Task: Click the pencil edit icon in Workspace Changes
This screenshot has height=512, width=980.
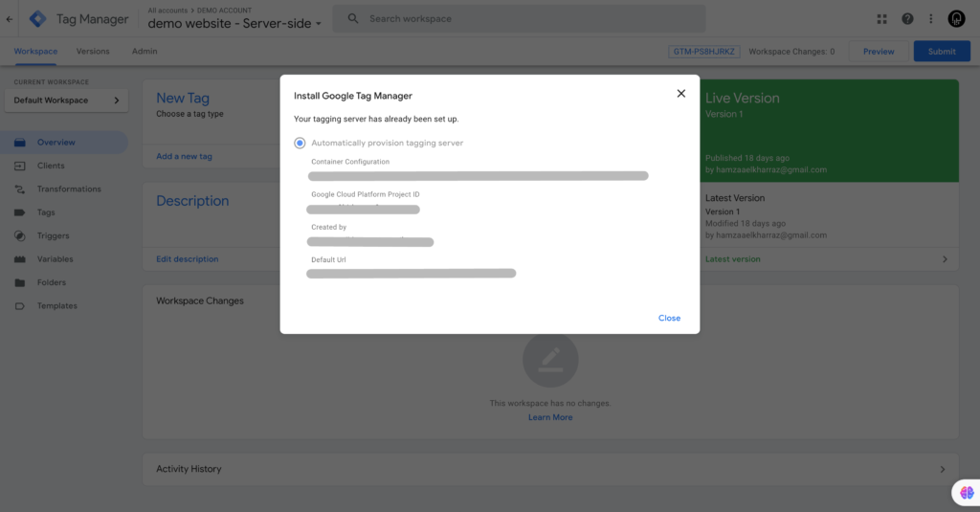Action: point(550,360)
